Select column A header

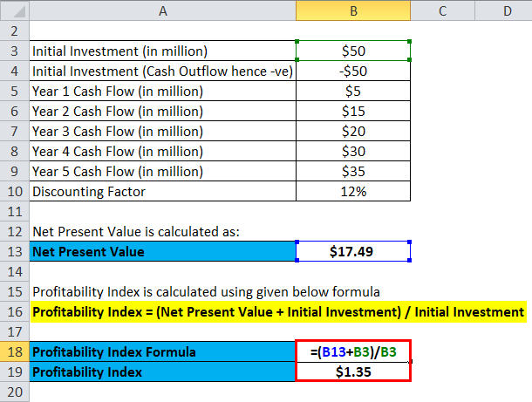pyautogui.click(x=162, y=10)
